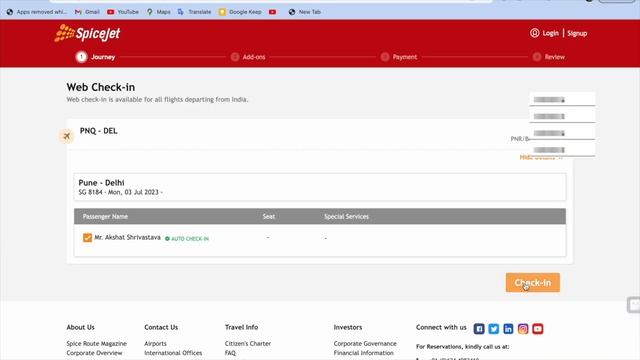The width and height of the screenshot is (640, 360).
Task: Click the Contact Us footer heading
Action: coord(161,327)
